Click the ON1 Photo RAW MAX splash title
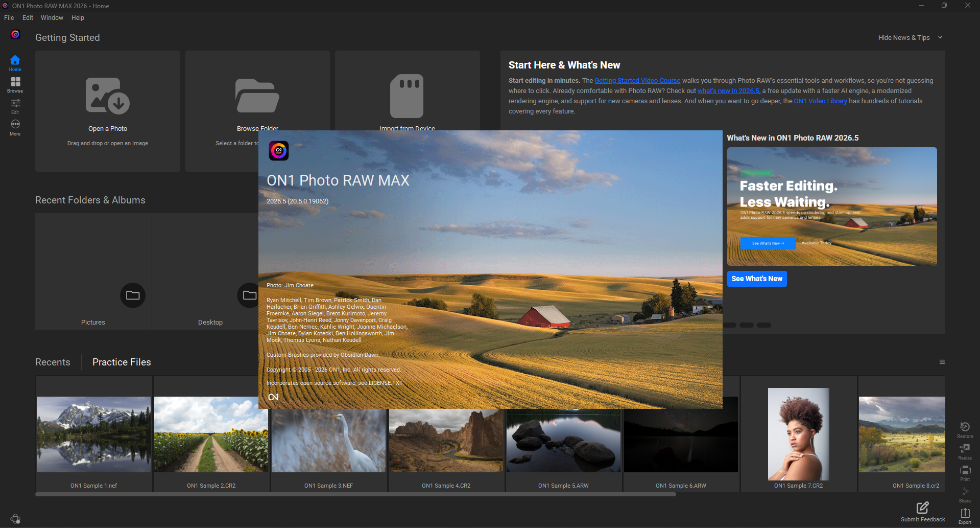This screenshot has width=980, height=528. click(x=338, y=180)
